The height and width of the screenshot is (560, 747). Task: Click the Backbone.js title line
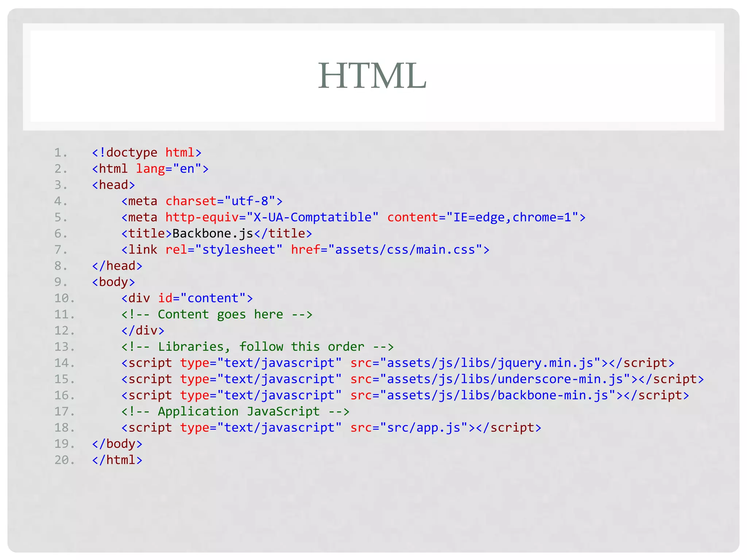[x=217, y=233]
